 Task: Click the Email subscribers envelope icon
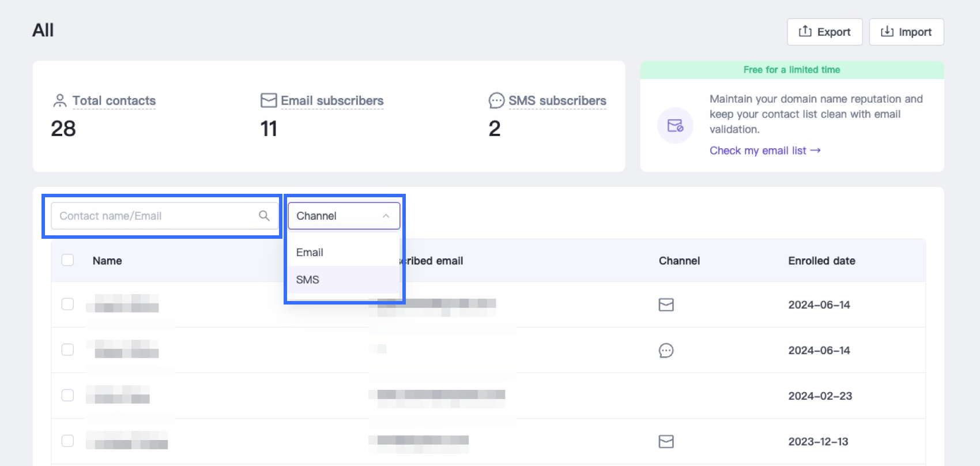(x=268, y=100)
